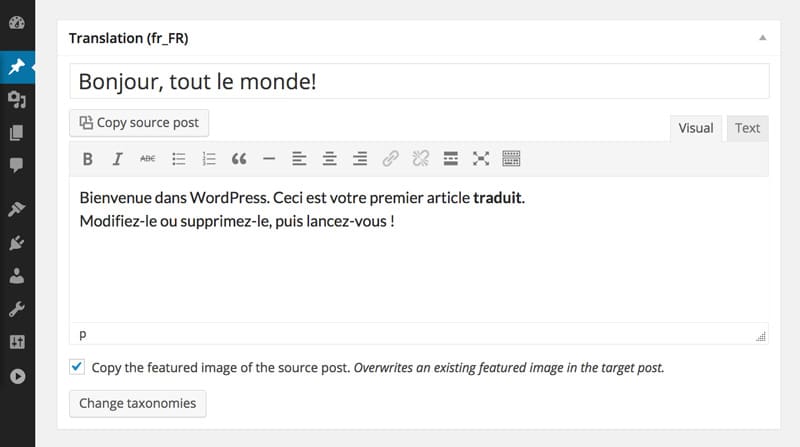Open the Tools wrench sidebar icon
800x447 pixels.
coord(16,309)
